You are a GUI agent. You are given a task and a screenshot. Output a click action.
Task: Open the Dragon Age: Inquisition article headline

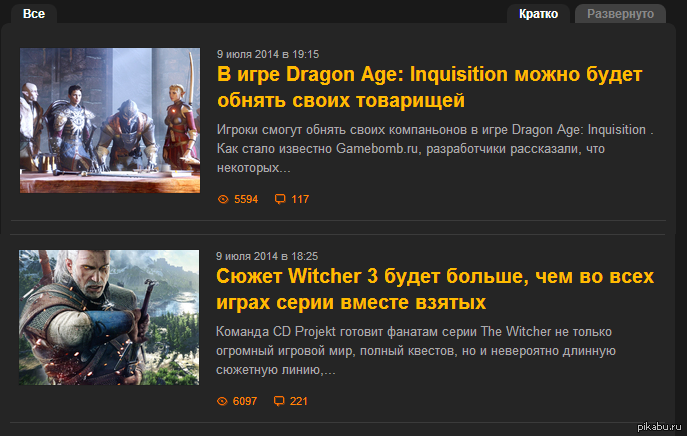click(x=429, y=87)
